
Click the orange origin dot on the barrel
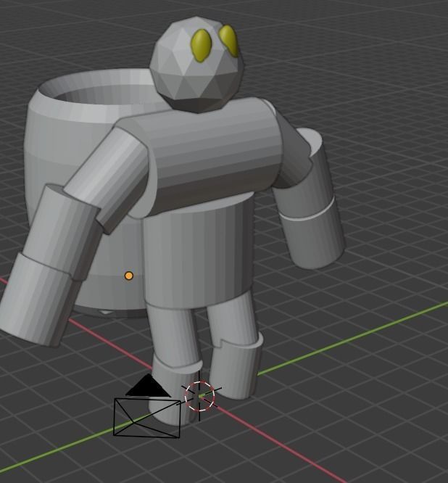point(129,276)
